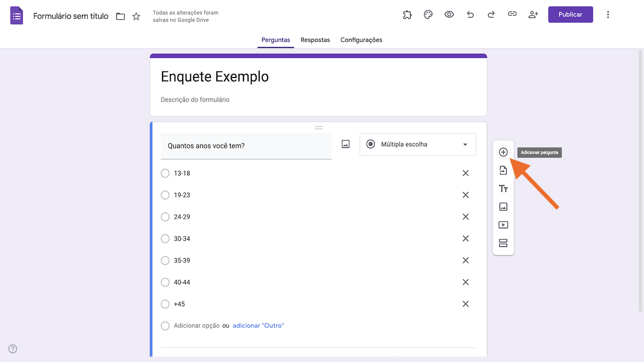Add a title and description block
644x362 pixels.
503,189
